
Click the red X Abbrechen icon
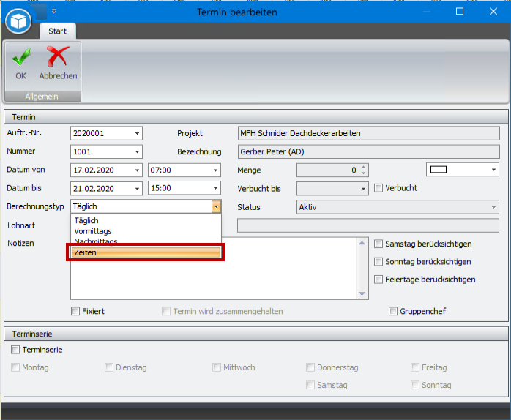pyautogui.click(x=58, y=56)
